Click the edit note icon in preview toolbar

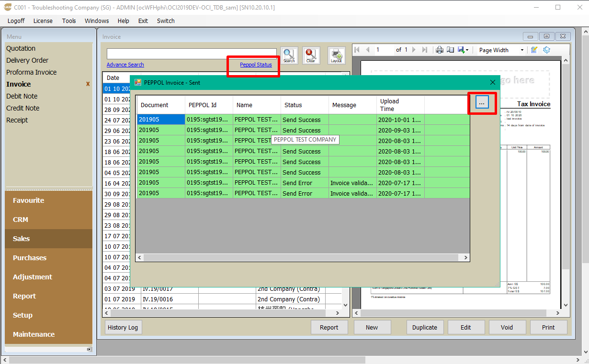(534, 50)
